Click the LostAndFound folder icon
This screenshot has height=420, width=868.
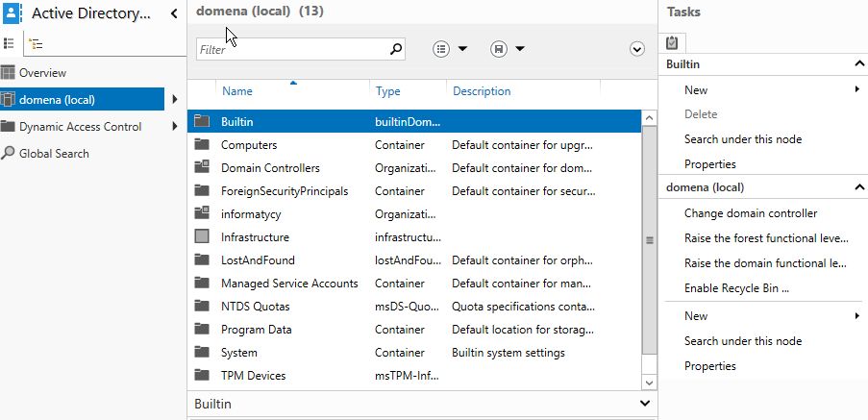click(202, 259)
